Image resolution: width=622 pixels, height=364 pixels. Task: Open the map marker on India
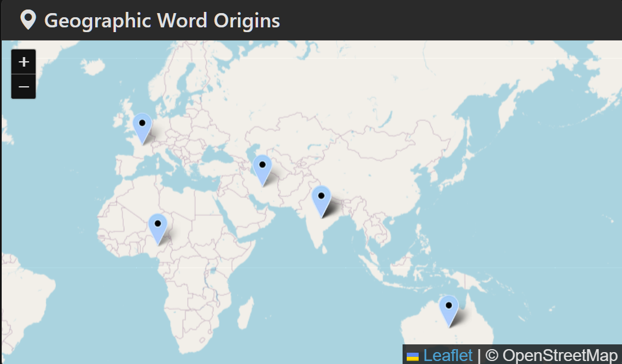click(321, 202)
